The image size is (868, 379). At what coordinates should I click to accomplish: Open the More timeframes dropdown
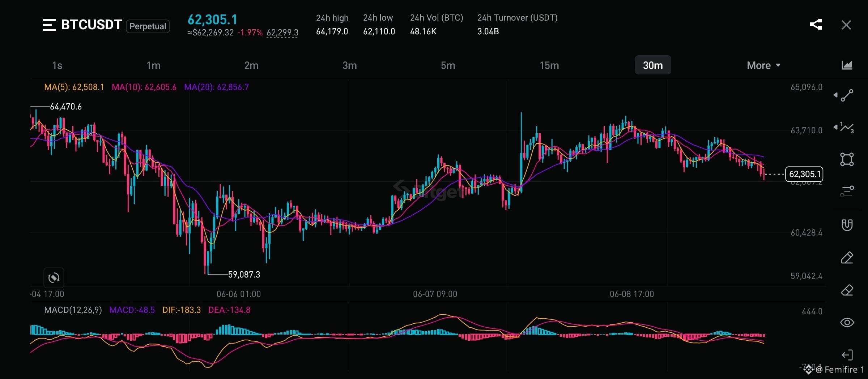(763, 65)
